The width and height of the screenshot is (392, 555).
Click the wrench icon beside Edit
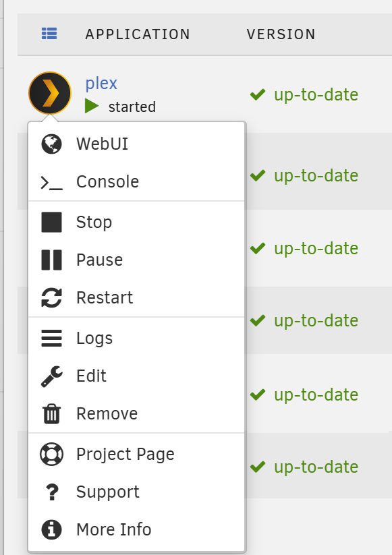click(52, 376)
